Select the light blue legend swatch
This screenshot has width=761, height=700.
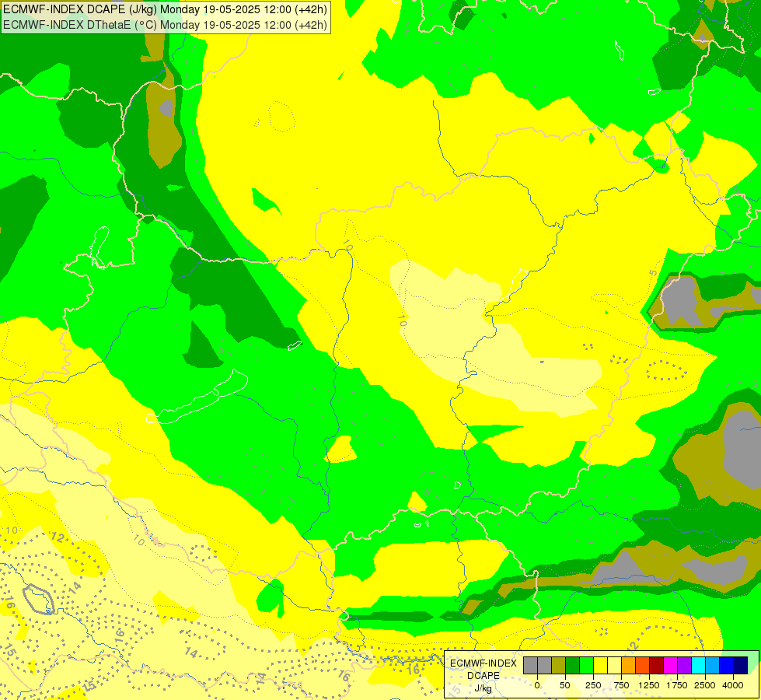pyautogui.click(x=713, y=665)
